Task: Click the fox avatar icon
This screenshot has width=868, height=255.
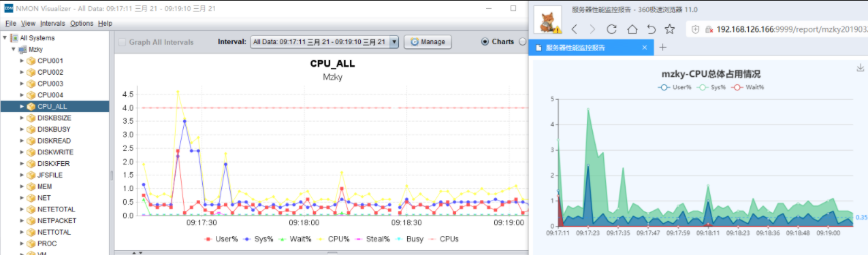Action: (x=546, y=20)
